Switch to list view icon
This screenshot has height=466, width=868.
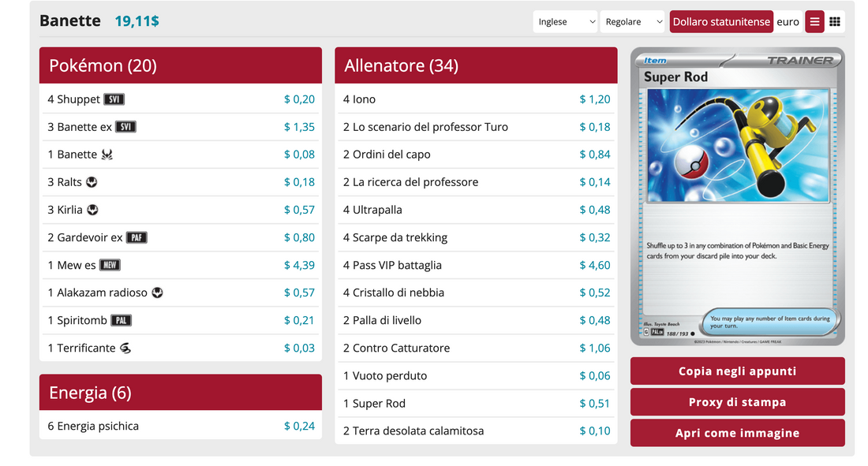814,21
